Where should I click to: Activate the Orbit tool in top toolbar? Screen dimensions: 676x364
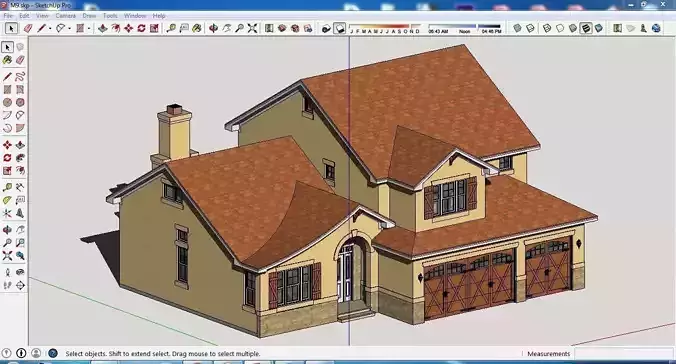click(213, 28)
